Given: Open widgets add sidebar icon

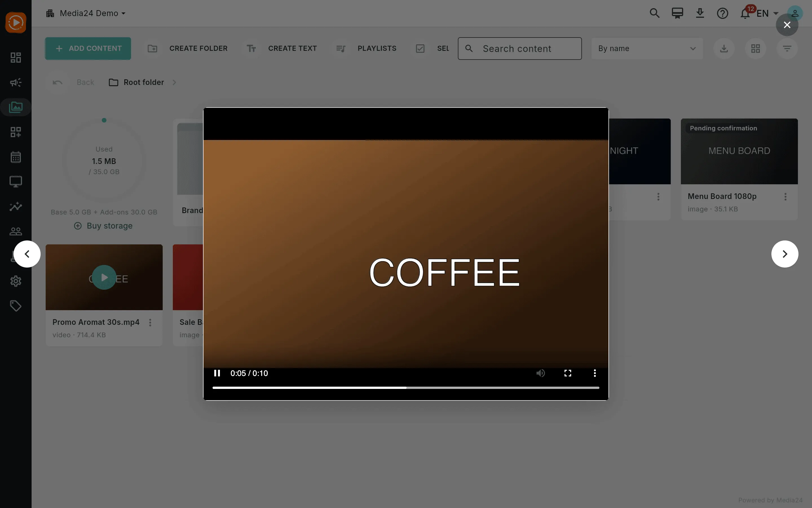Looking at the screenshot, I should tap(16, 132).
